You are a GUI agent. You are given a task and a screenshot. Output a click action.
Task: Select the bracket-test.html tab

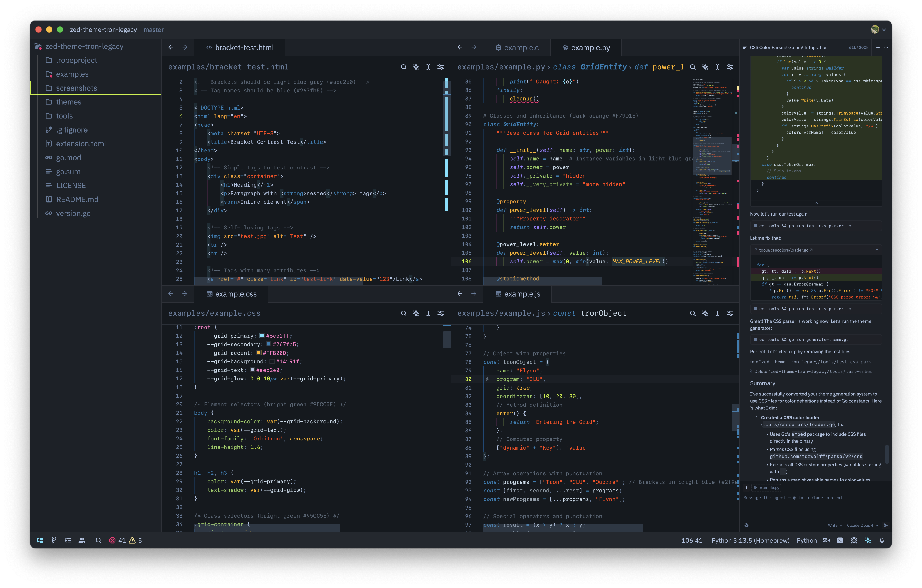click(240, 47)
